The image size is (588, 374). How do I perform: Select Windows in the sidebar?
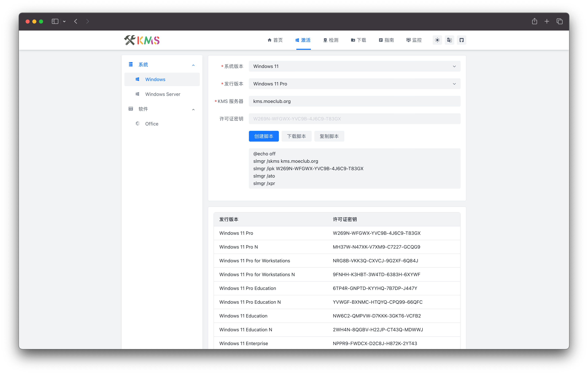(x=162, y=79)
